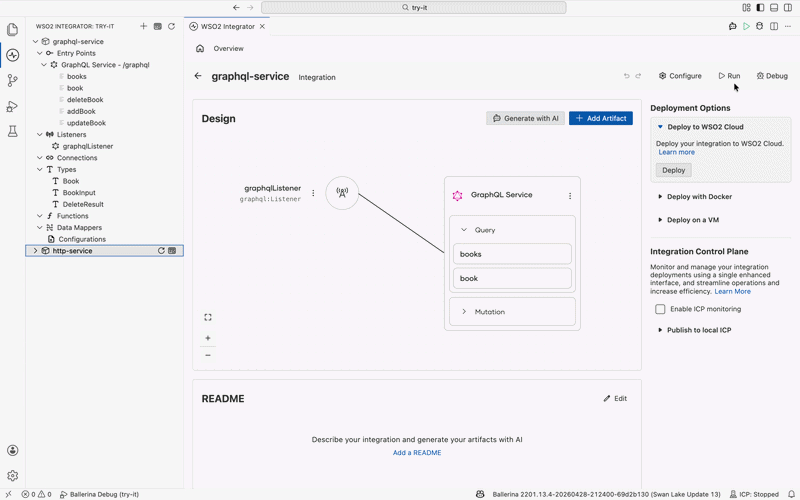The image size is (800, 500).
Task: Click ICP: Stopped status bar item
Action: click(754, 494)
